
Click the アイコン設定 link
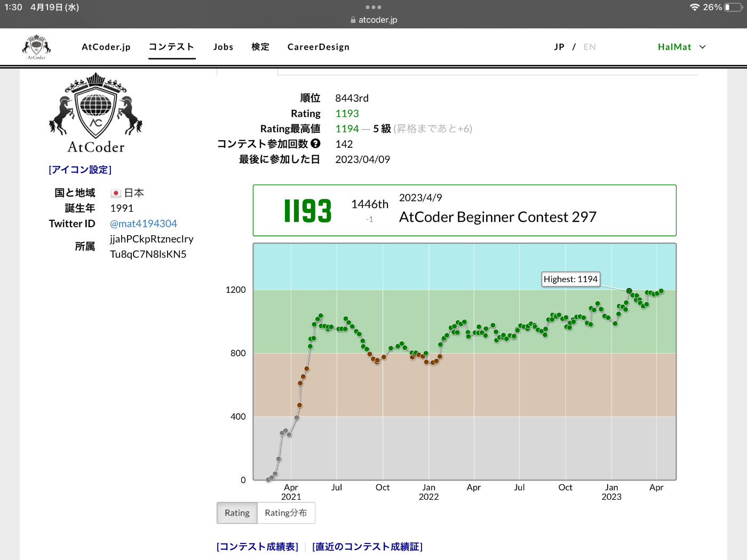[80, 170]
